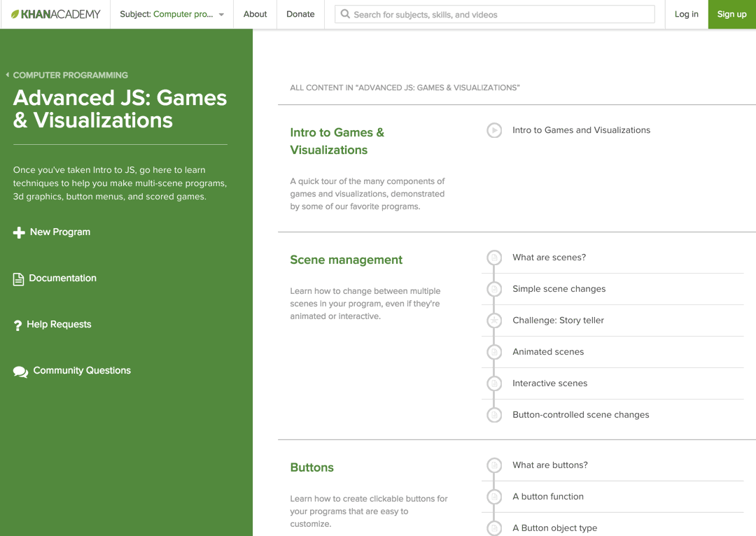Select the play icon for Intro to Games video

coord(494,130)
